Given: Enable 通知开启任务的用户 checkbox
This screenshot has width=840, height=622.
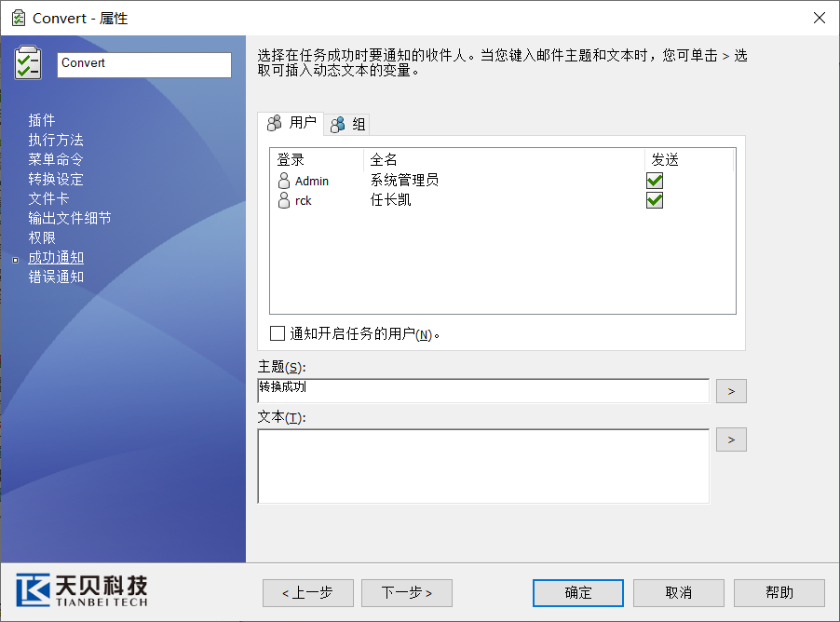Looking at the screenshot, I should [278, 333].
